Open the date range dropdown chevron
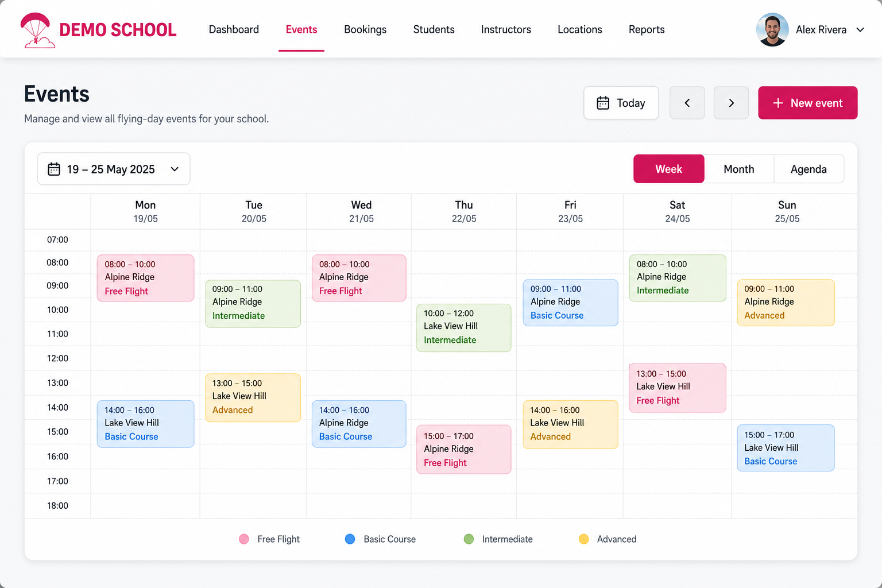The width and height of the screenshot is (882, 588). pos(175,169)
